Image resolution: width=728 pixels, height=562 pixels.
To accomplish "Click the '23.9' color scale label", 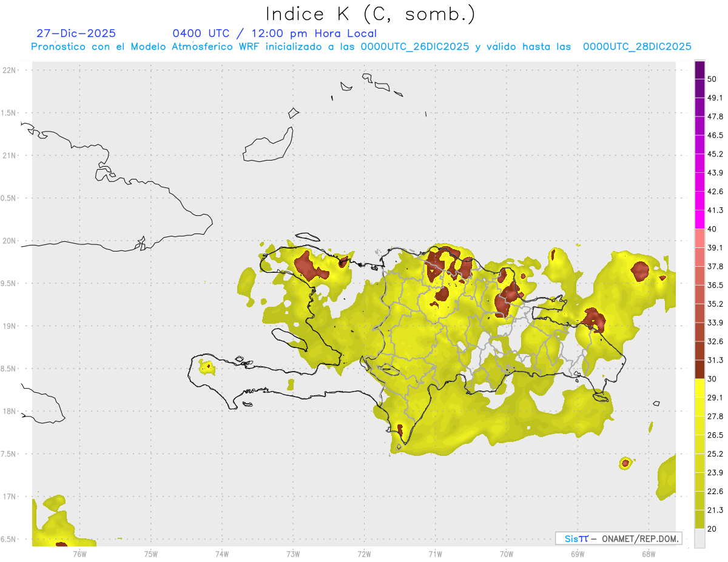I will point(715,473).
